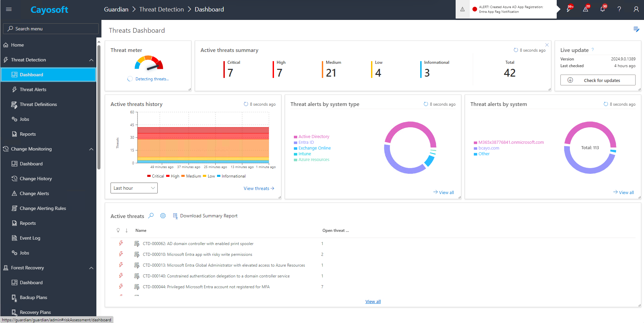Toggle Critical series in history legend

click(x=156, y=176)
